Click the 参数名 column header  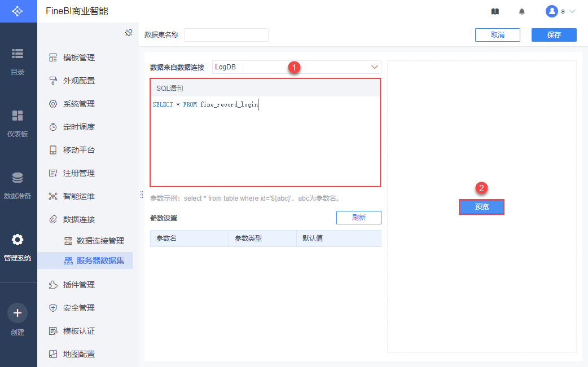pyautogui.click(x=190, y=238)
